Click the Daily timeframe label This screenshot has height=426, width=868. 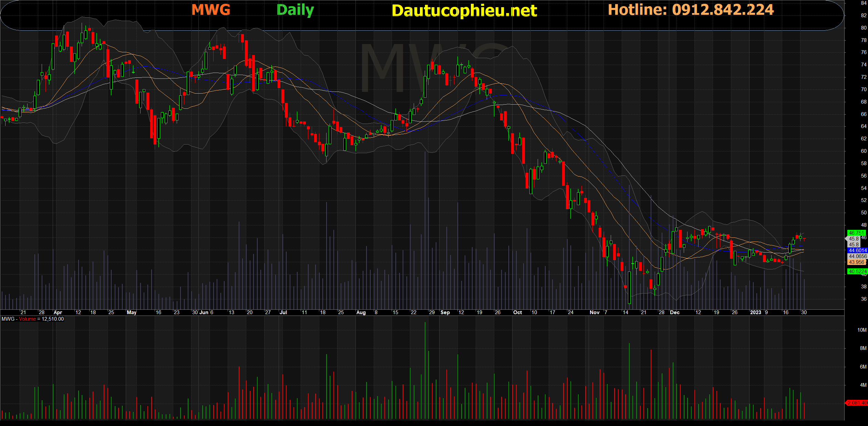click(x=295, y=10)
